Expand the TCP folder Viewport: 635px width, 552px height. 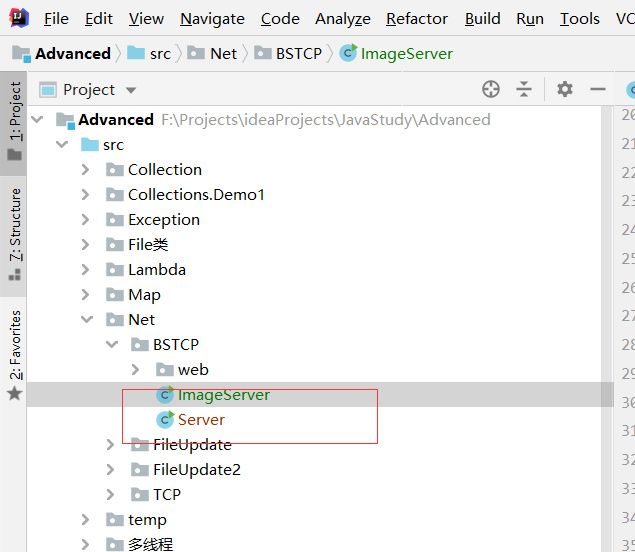tap(110, 494)
